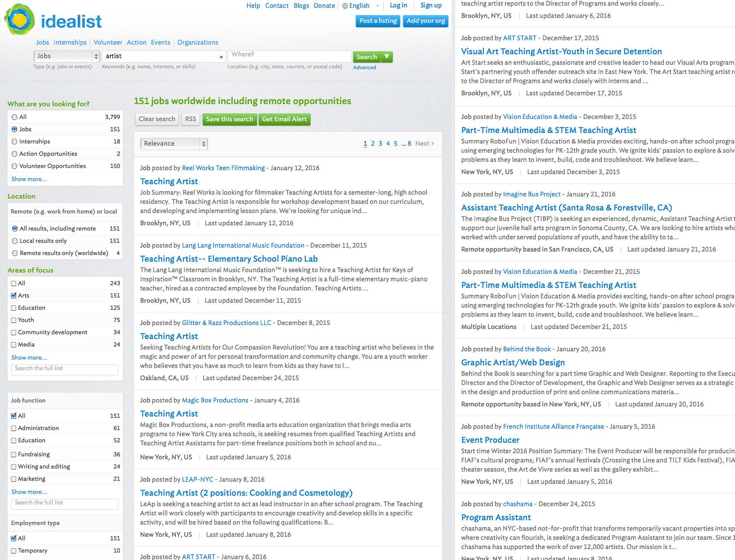Open the Jobs navigation tab
The image size is (735, 560).
coord(42,42)
